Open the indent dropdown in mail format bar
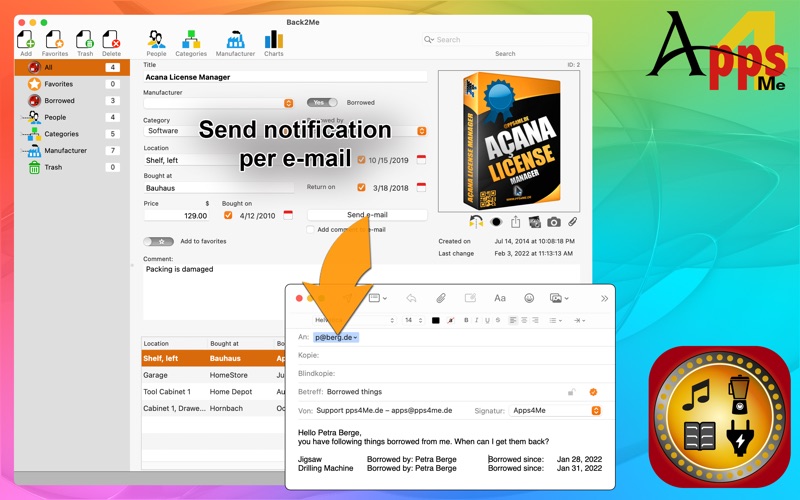The height and width of the screenshot is (500, 800). 579,320
